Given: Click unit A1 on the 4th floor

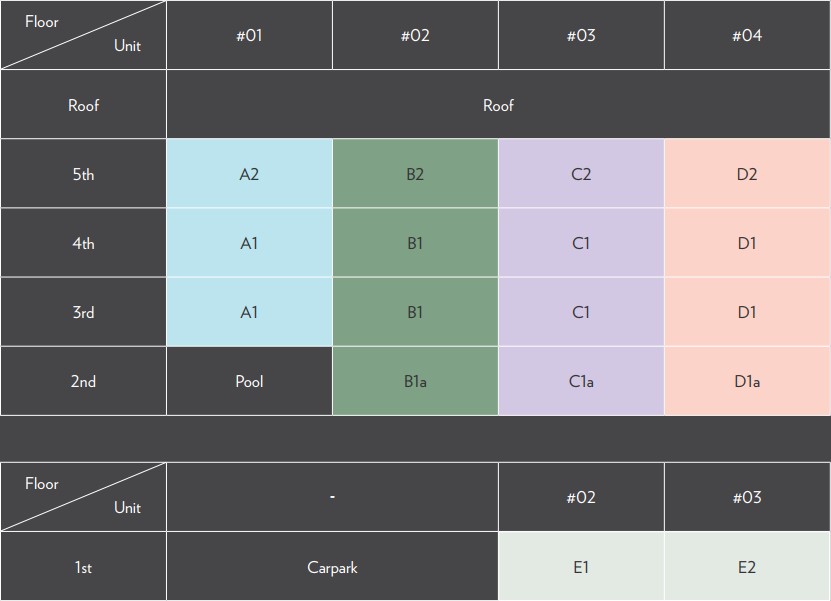Looking at the screenshot, I should click(249, 243).
